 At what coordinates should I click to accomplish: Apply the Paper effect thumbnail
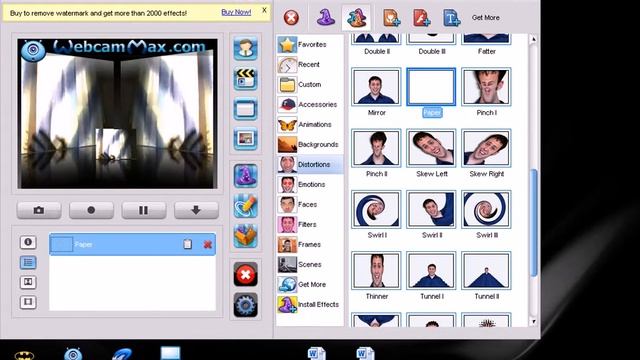point(431,87)
